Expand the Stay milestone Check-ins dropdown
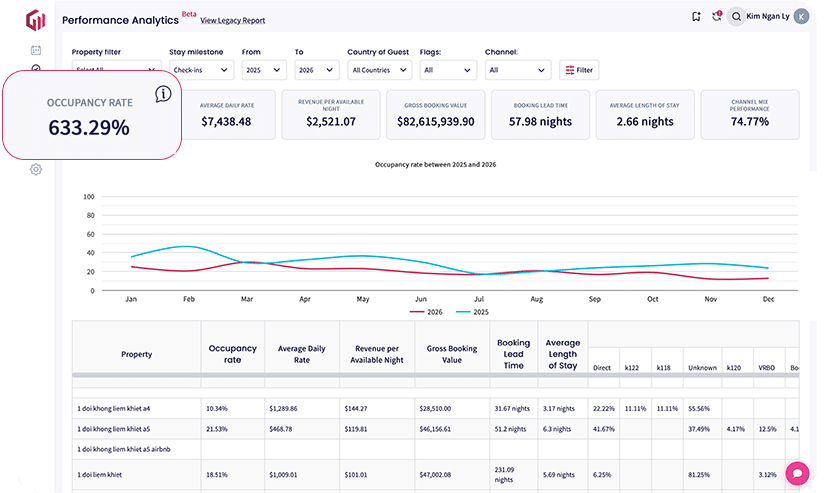The image size is (833, 493). point(201,70)
